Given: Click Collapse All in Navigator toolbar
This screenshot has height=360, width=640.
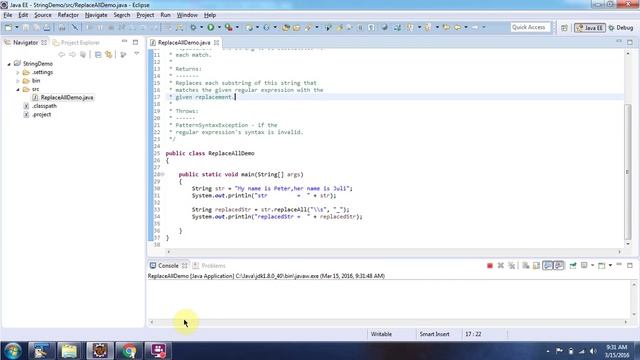Looking at the screenshot, I should tap(98, 54).
